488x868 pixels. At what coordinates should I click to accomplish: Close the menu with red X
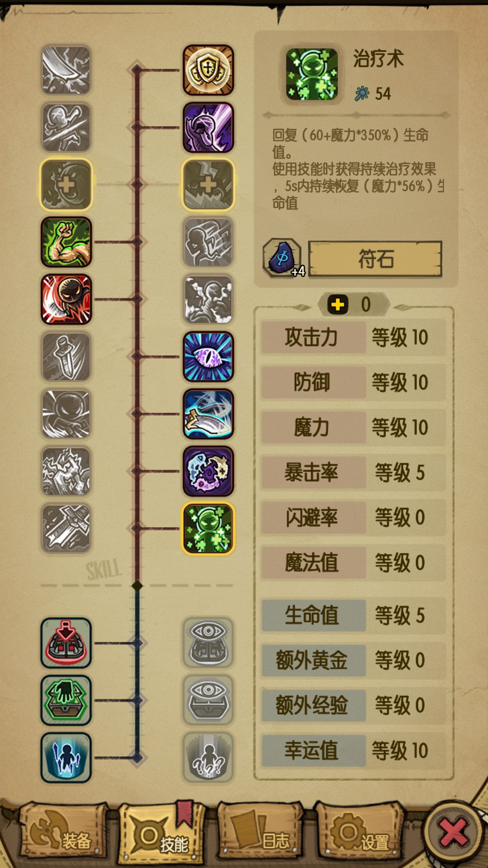click(x=454, y=833)
